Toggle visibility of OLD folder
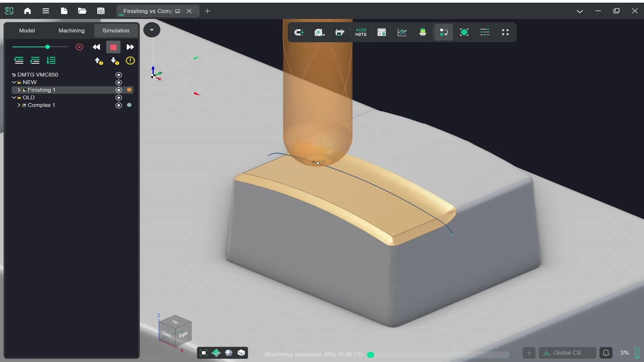Screen dimensions: 644x362 118,98
